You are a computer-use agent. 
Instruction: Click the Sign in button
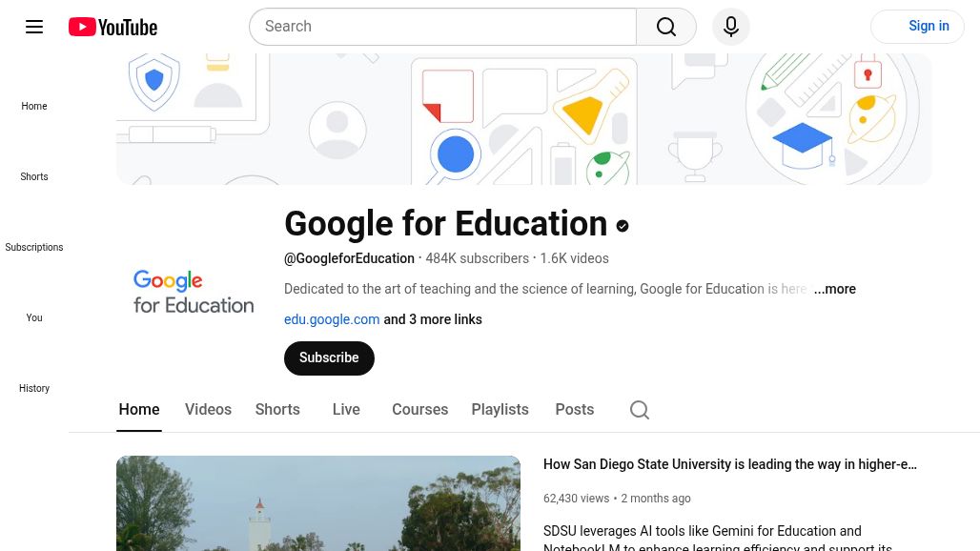click(x=917, y=27)
